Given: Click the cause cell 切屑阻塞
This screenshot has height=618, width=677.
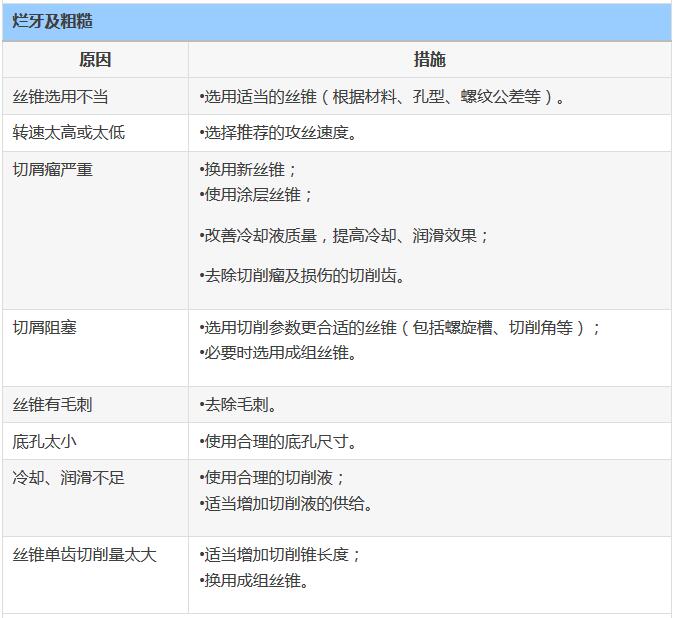Looking at the screenshot, I should pos(45,328).
